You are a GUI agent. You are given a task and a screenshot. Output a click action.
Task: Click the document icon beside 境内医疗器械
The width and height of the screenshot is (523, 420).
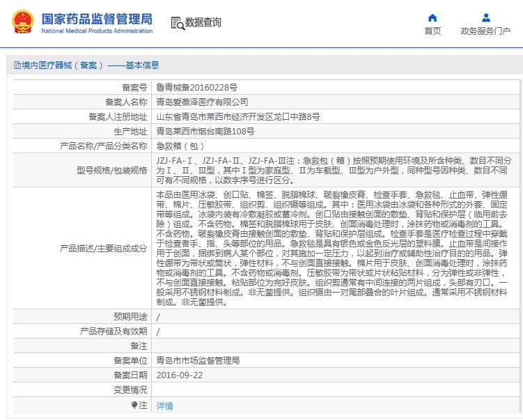[17, 65]
